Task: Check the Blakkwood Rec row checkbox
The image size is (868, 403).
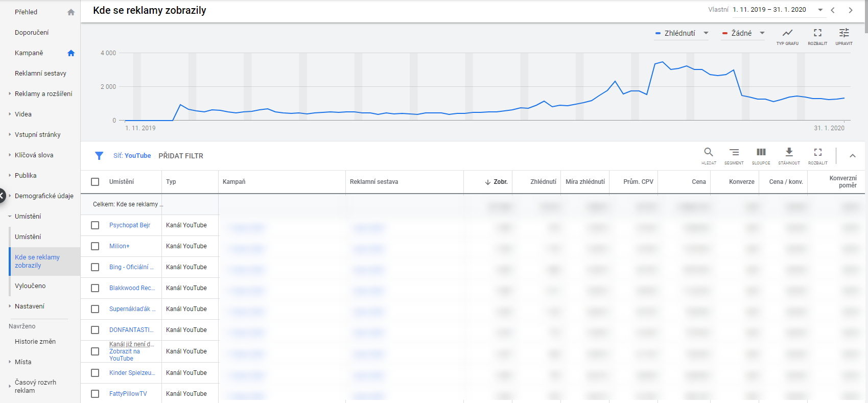Action: tap(95, 288)
